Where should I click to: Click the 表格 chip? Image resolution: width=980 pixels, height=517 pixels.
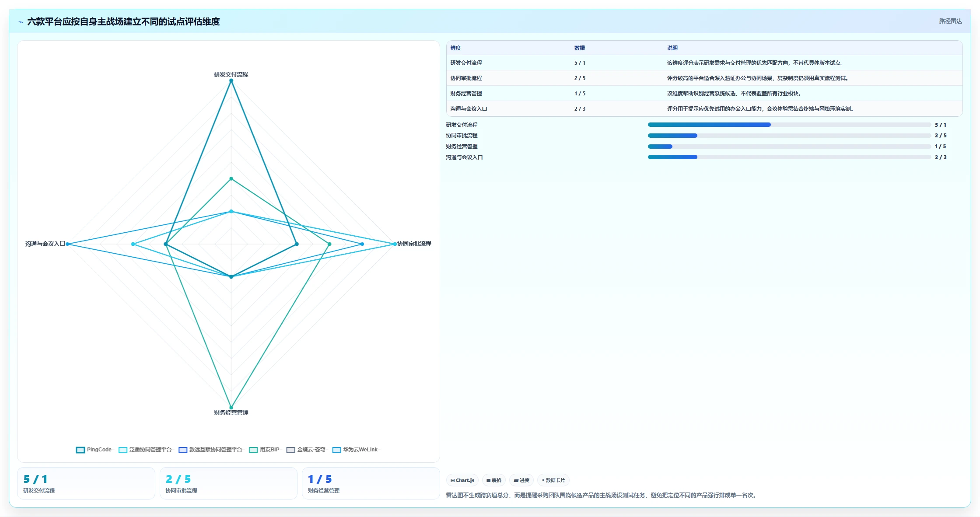pos(494,480)
